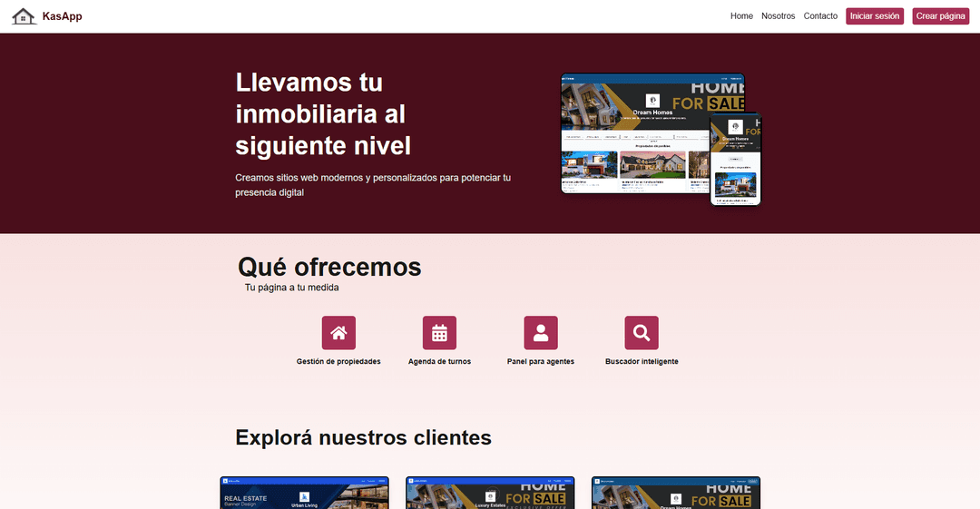
Task: Click the KasApp brand name text
Action: (x=63, y=16)
